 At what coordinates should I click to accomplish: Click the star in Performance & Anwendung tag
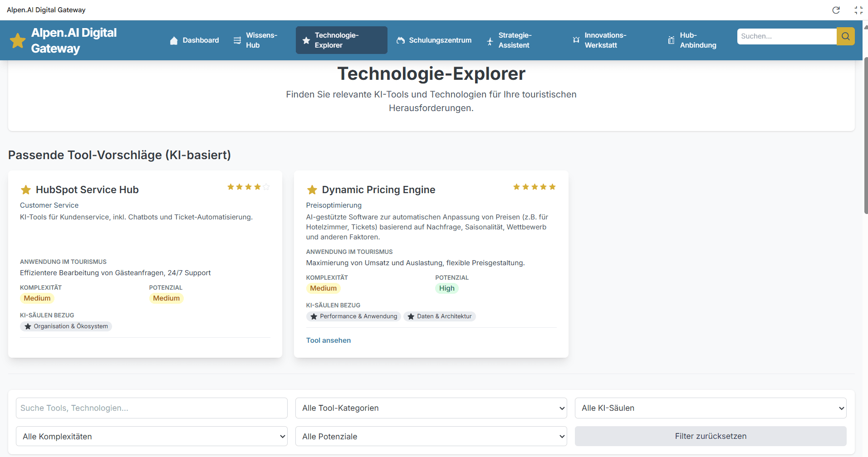click(x=314, y=316)
